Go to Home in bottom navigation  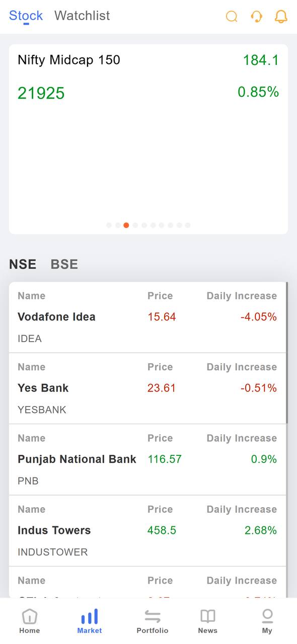pyautogui.click(x=30, y=621)
